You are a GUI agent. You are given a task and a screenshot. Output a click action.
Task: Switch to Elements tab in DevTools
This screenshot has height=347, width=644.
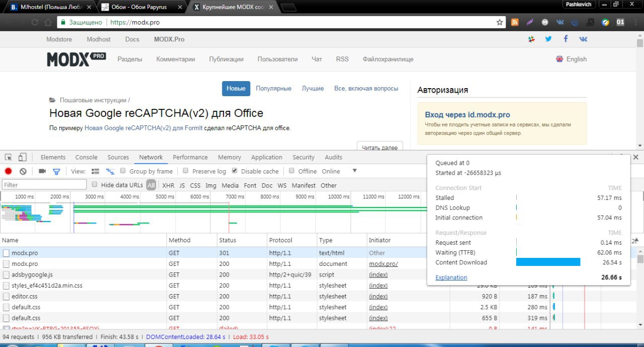[x=53, y=157]
